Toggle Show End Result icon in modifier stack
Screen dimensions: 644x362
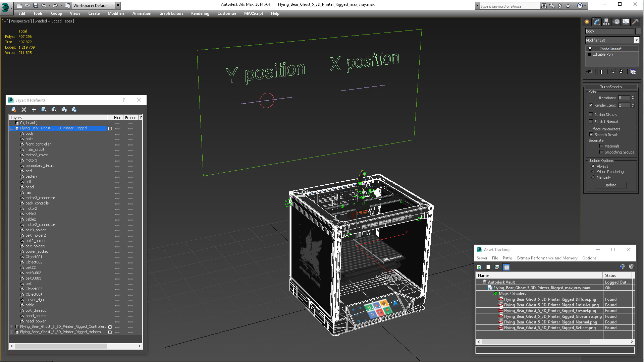(x=601, y=72)
